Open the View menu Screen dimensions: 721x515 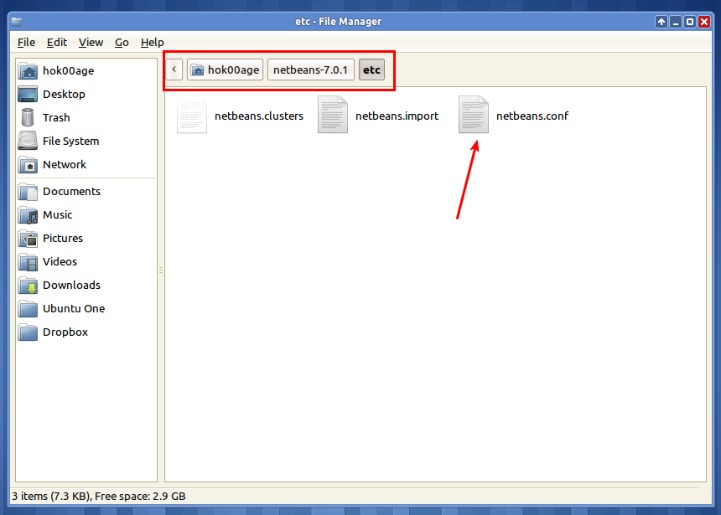pyautogui.click(x=91, y=42)
